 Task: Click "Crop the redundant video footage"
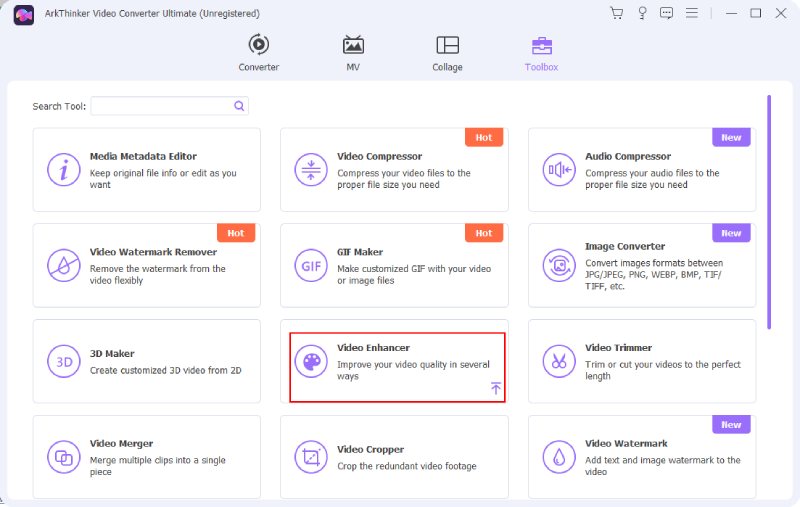(x=406, y=466)
